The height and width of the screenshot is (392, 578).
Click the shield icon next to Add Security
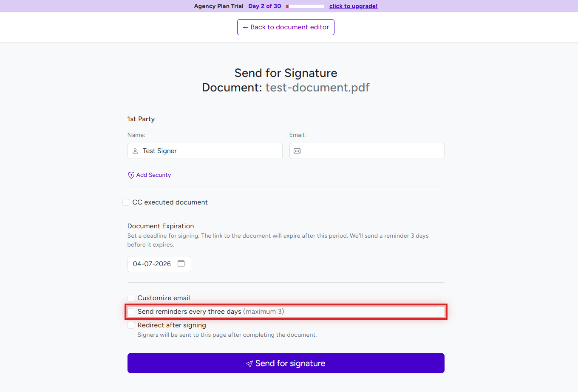(130, 175)
